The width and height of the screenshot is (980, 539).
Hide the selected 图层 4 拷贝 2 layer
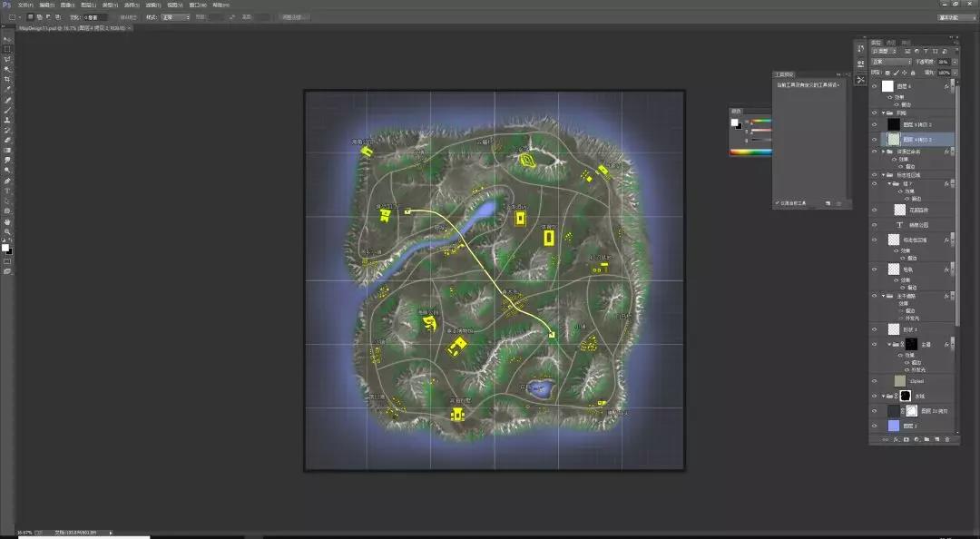[x=875, y=140]
